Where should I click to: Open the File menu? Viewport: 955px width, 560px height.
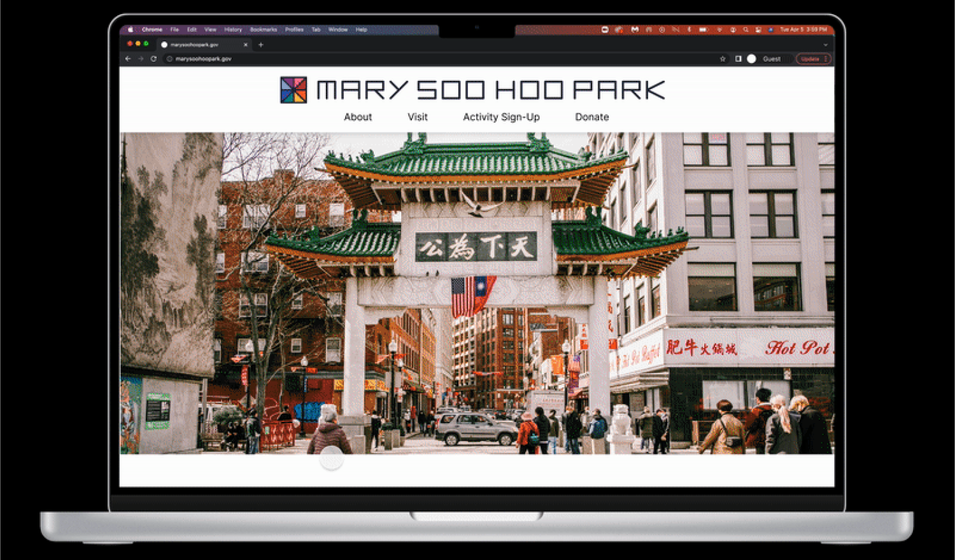click(x=174, y=29)
